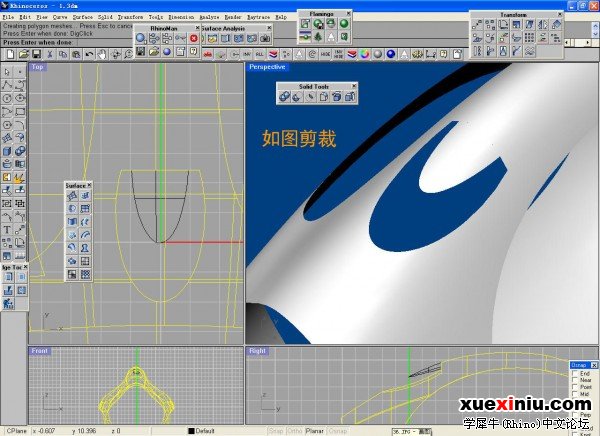This screenshot has height=436, width=600.
Task: Click the Fillet curve tool in side toolbar
Action: [20, 125]
